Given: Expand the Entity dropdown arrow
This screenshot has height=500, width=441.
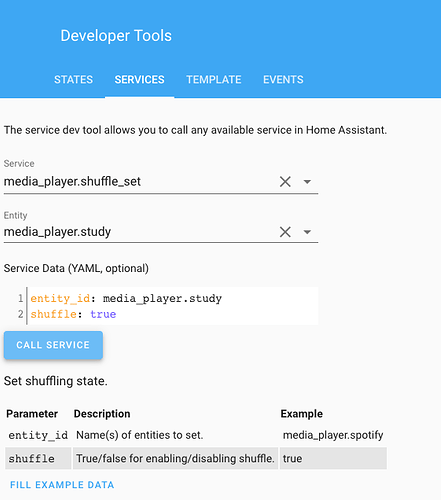Looking at the screenshot, I should click(307, 232).
